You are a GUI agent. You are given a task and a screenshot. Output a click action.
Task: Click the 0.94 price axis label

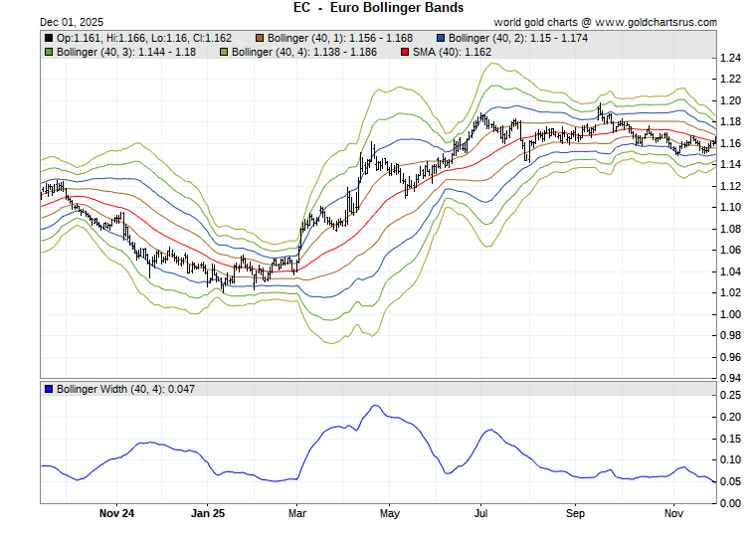tap(729, 379)
